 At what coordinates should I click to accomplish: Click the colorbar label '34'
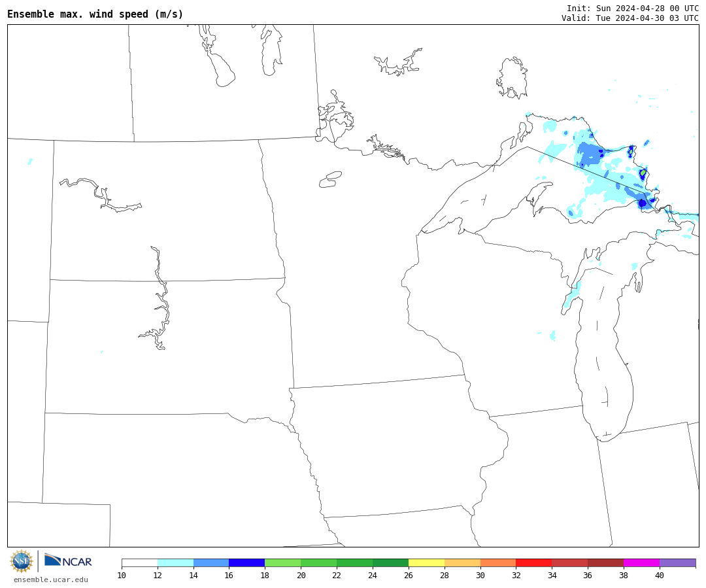pyautogui.click(x=552, y=576)
